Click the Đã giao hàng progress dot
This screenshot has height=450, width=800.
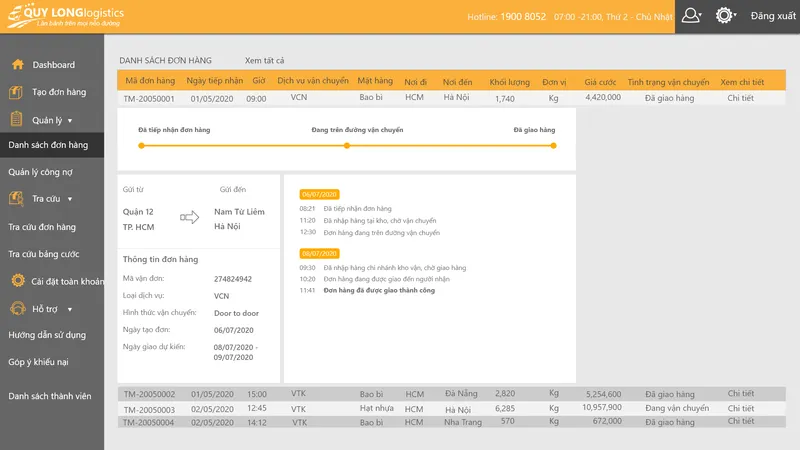click(x=554, y=145)
